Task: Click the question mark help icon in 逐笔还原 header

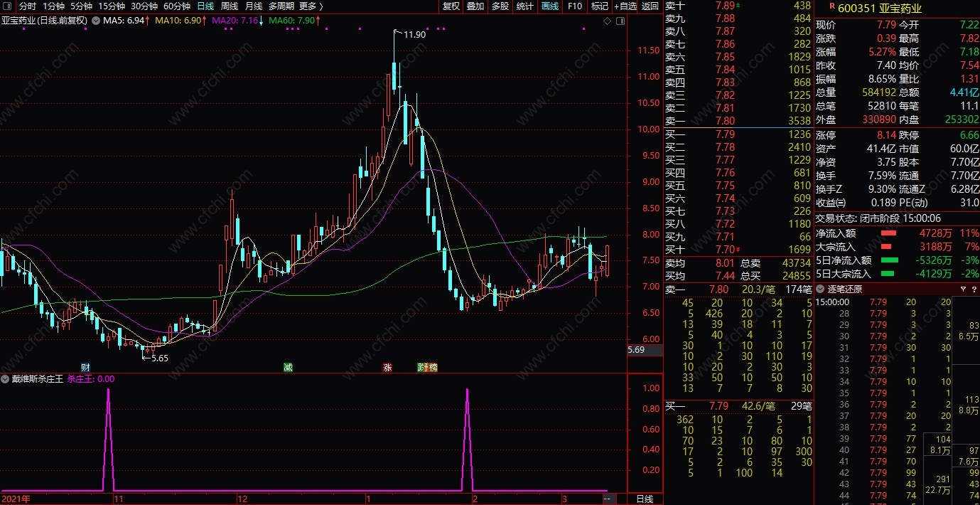Action: (x=973, y=289)
